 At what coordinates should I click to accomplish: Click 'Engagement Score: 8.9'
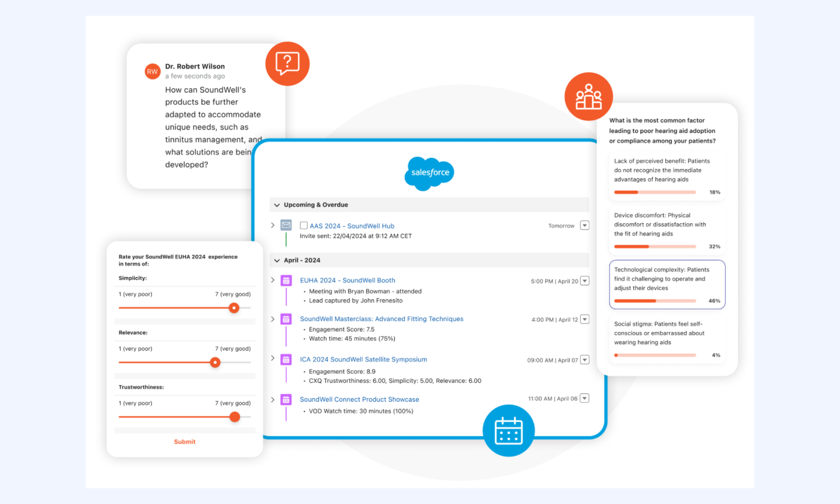(x=342, y=372)
